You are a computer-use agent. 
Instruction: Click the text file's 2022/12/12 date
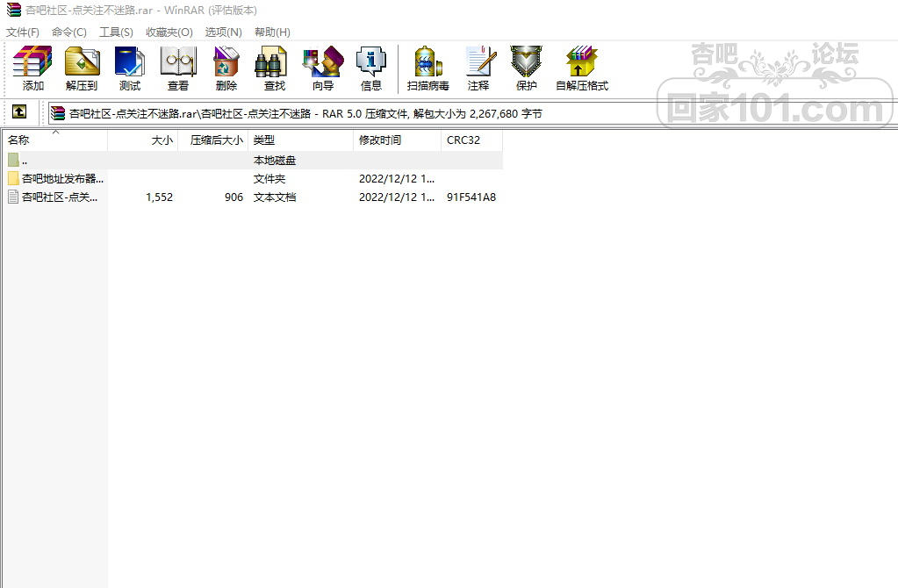[x=397, y=197]
